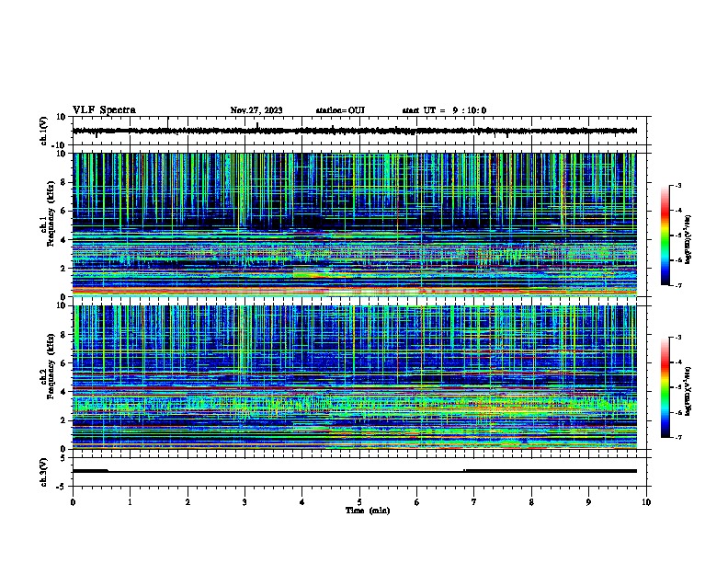Select the date text "Nov.27, 2023"
The height and width of the screenshot is (563, 728).
point(256,110)
